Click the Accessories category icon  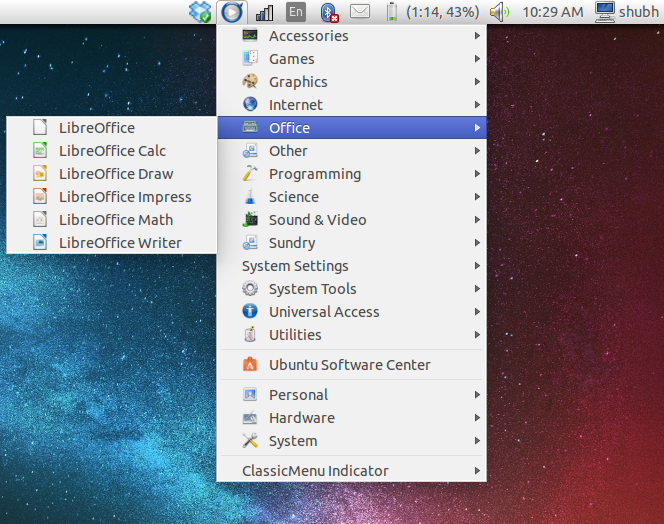(250, 35)
